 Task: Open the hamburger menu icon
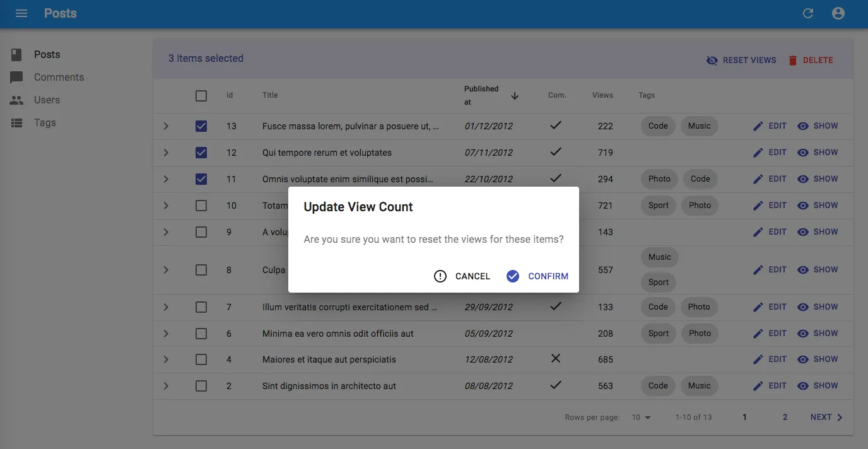click(21, 13)
